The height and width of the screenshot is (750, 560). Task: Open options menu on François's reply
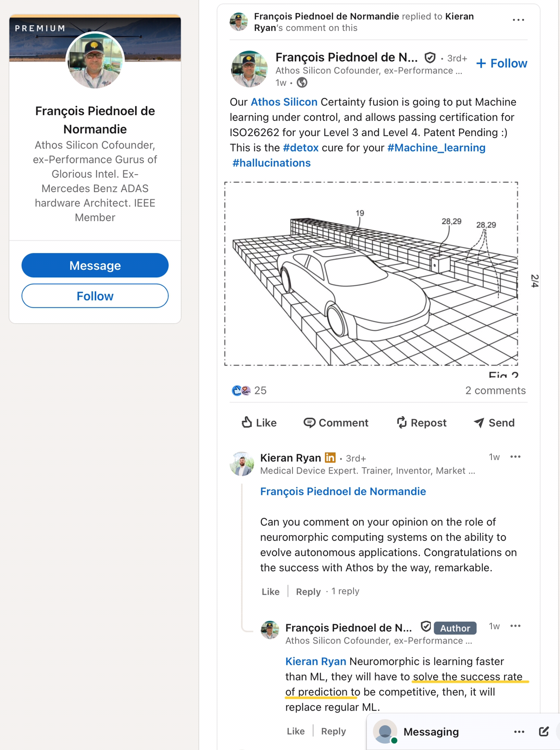pos(515,626)
